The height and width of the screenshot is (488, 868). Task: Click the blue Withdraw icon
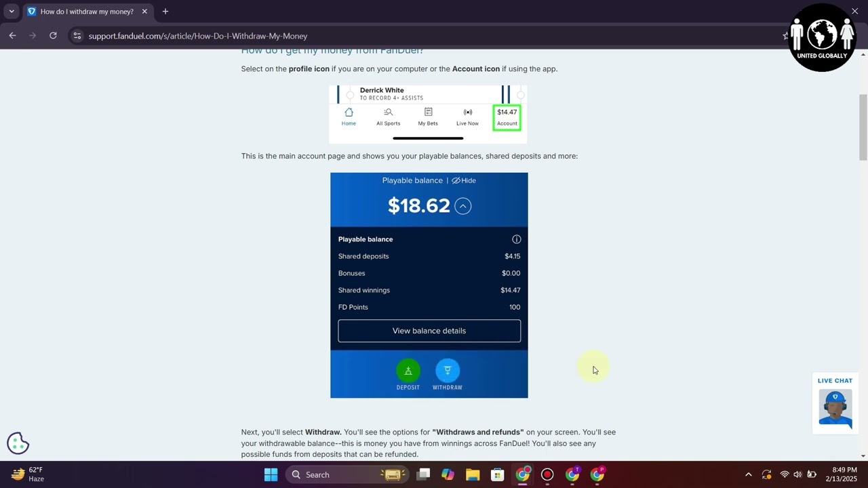coord(448,371)
